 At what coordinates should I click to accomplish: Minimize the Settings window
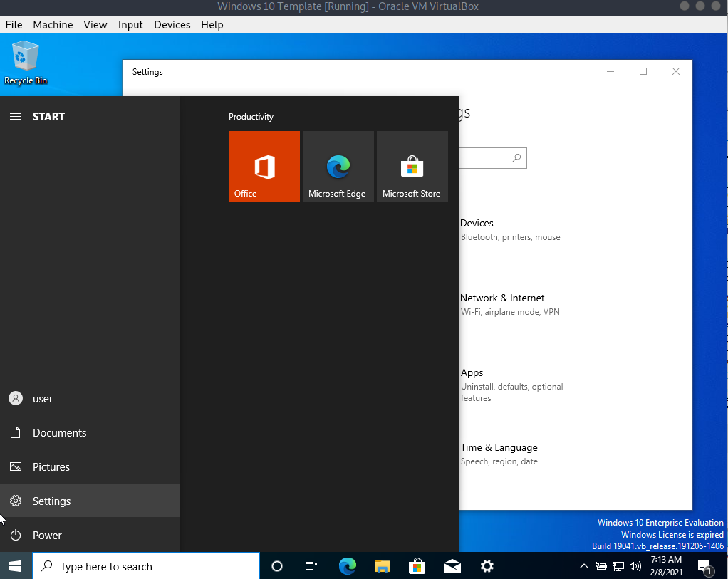pyautogui.click(x=610, y=71)
